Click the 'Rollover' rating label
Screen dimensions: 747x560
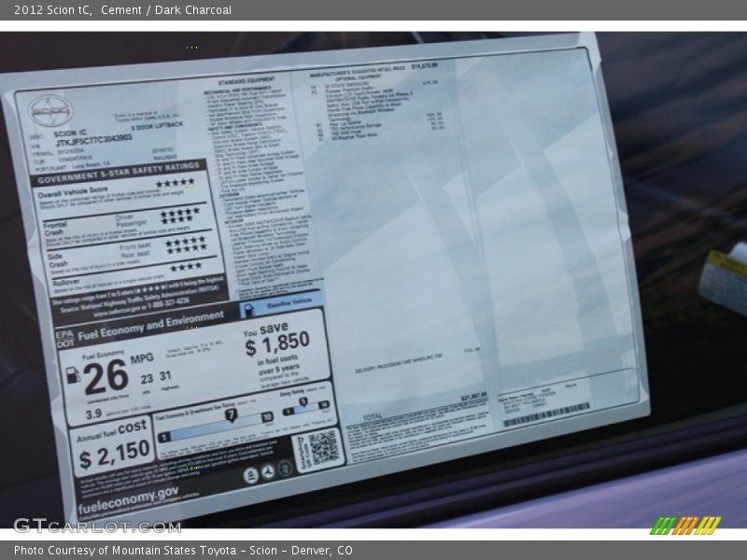pyautogui.click(x=66, y=283)
